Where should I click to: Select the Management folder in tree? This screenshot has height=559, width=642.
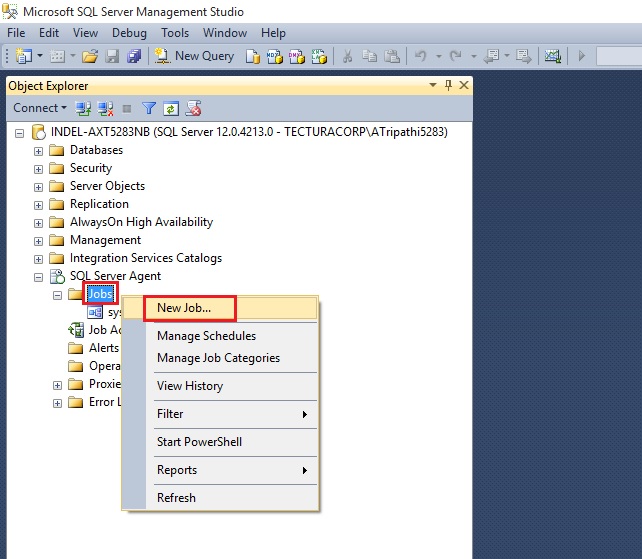105,240
